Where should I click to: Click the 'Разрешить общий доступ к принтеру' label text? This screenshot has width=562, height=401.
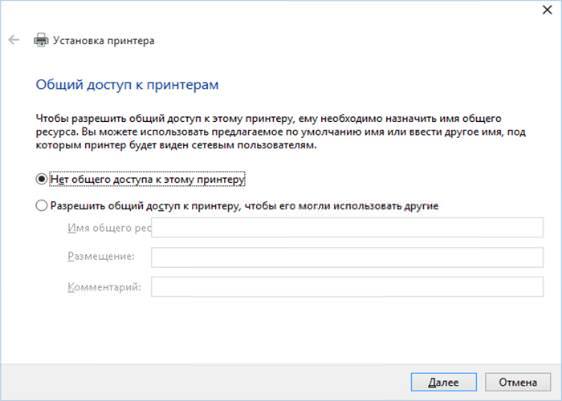[244, 206]
